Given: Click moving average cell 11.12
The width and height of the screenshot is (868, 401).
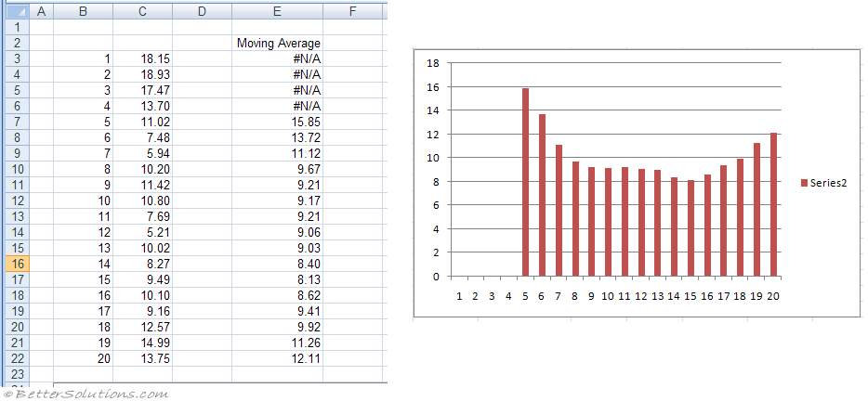Looking at the screenshot, I should (277, 153).
